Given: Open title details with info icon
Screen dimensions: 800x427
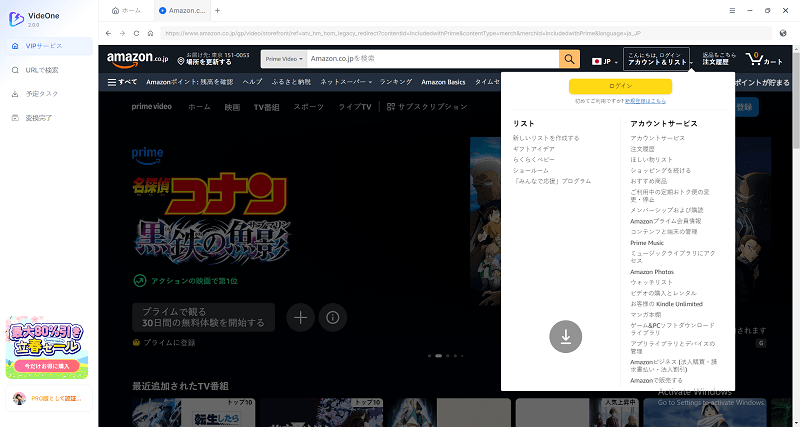Looking at the screenshot, I should [333, 318].
